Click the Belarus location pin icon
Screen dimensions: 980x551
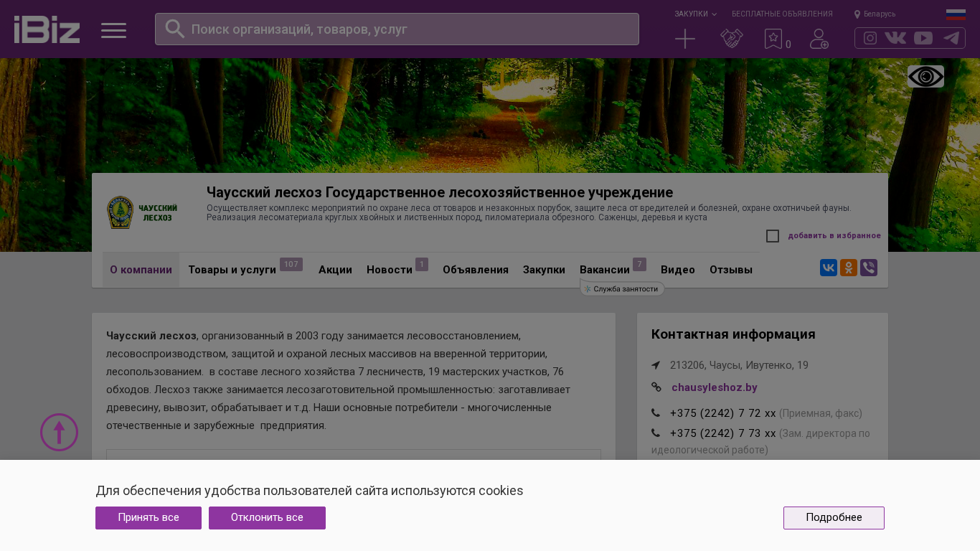click(x=857, y=14)
